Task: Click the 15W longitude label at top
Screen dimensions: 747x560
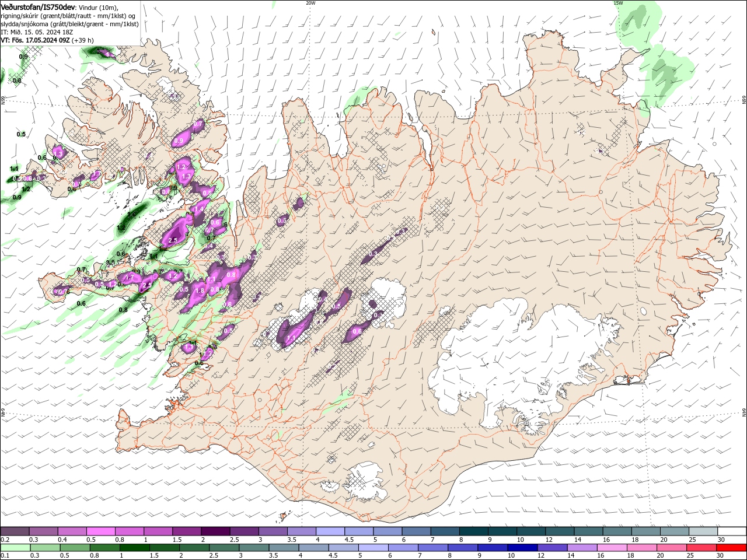Action: pos(618,3)
